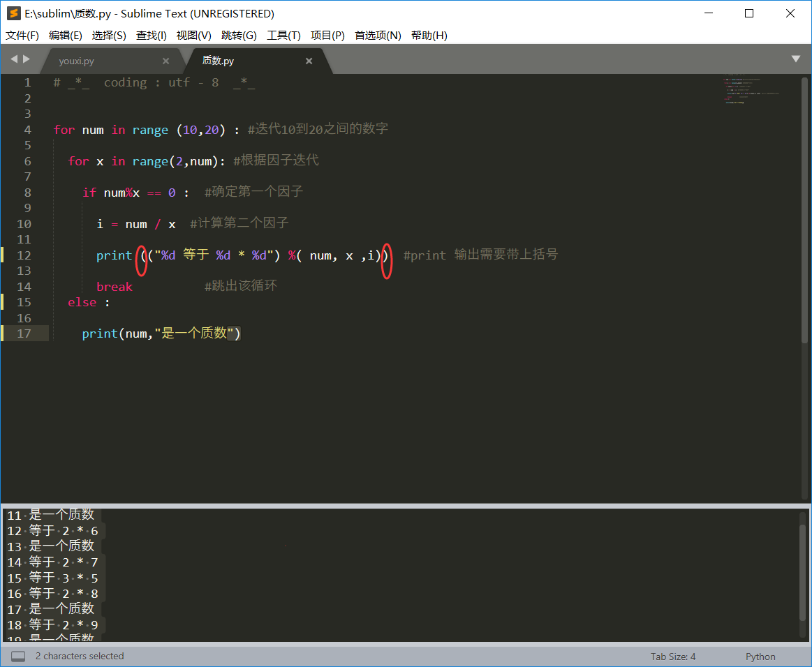The width and height of the screenshot is (812, 667).
Task: Change syntax via the Python status bar selector
Action: coord(760,656)
